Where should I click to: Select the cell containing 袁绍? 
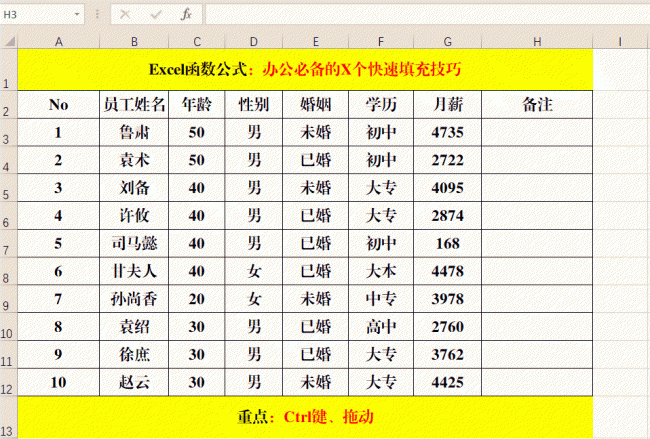(134, 327)
